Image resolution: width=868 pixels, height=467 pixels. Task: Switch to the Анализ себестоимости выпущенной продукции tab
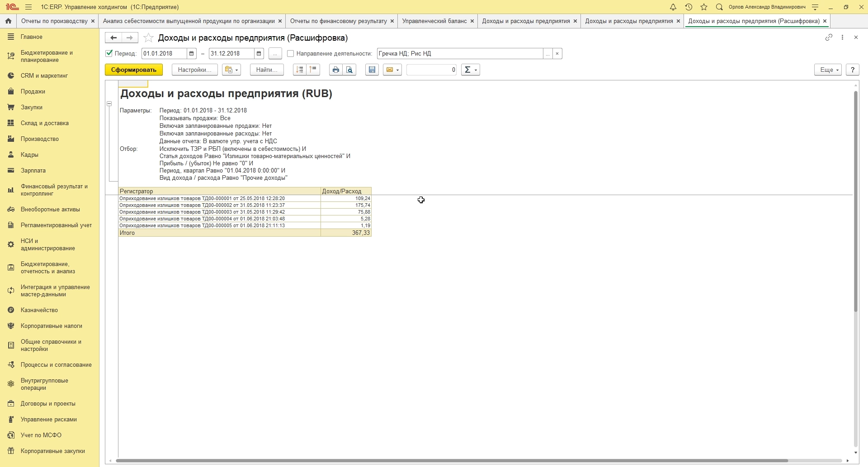(x=189, y=21)
